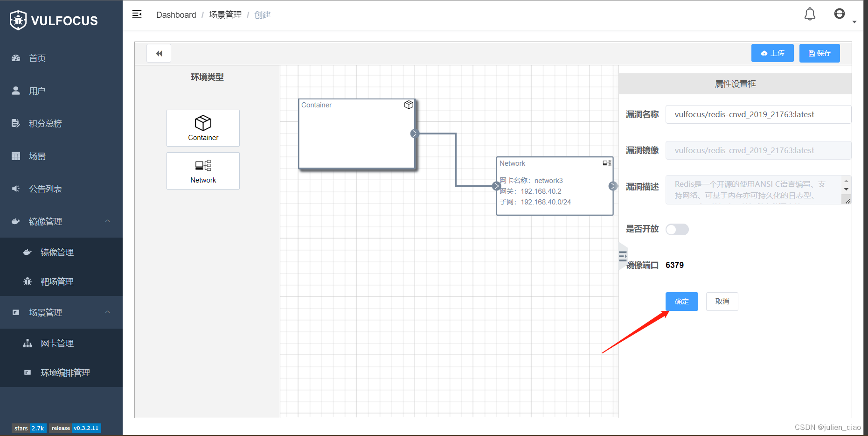Click the Network node's right connector port
868x436 pixels.
pyautogui.click(x=613, y=186)
